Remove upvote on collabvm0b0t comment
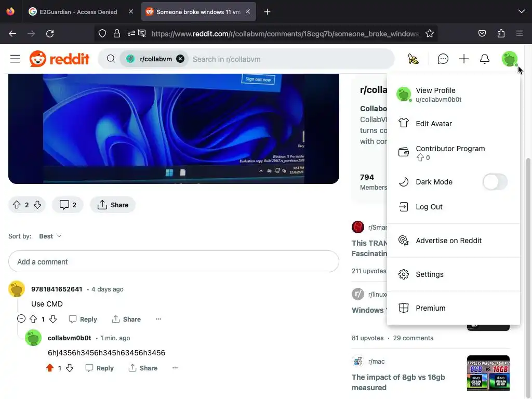532x399 pixels. (50, 368)
